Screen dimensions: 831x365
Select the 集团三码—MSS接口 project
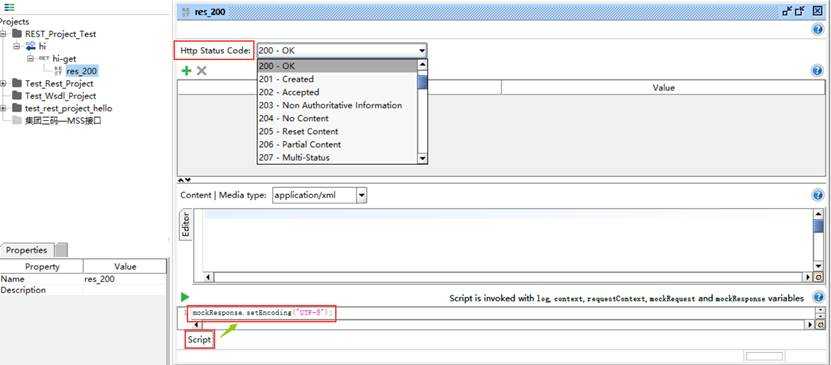pos(63,121)
